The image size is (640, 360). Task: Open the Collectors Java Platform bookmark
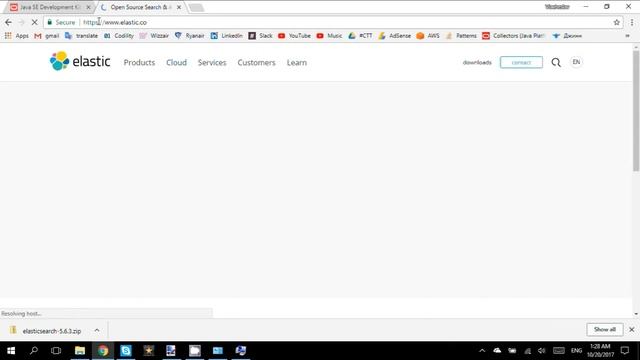click(513, 36)
